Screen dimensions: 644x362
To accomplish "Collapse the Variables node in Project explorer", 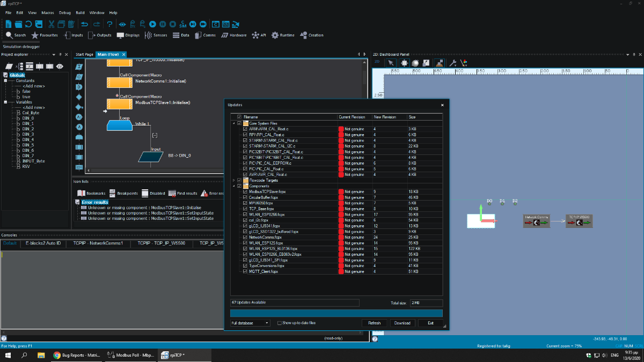I will [x=5, y=102].
